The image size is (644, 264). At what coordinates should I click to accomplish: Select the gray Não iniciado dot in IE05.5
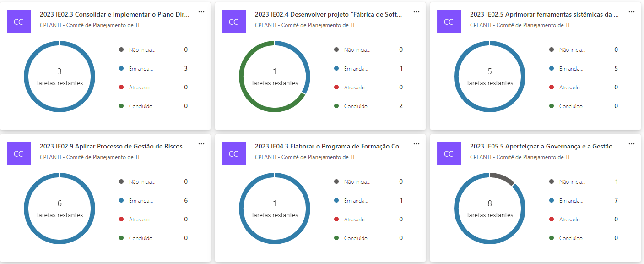pos(552,181)
